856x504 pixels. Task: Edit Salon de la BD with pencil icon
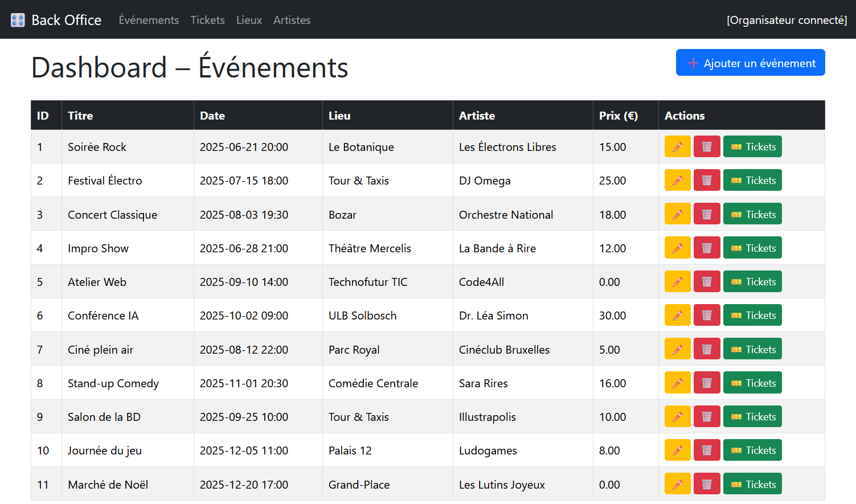[677, 416]
